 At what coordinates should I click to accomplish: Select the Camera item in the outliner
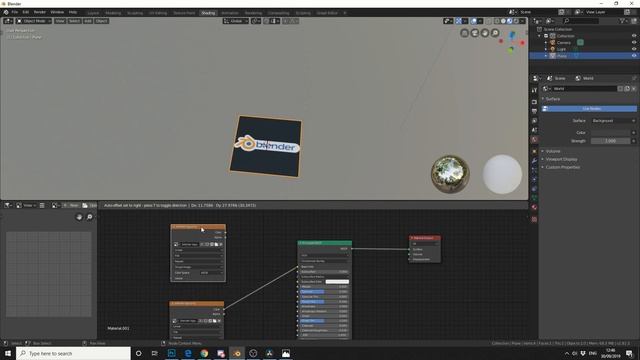[x=564, y=42]
